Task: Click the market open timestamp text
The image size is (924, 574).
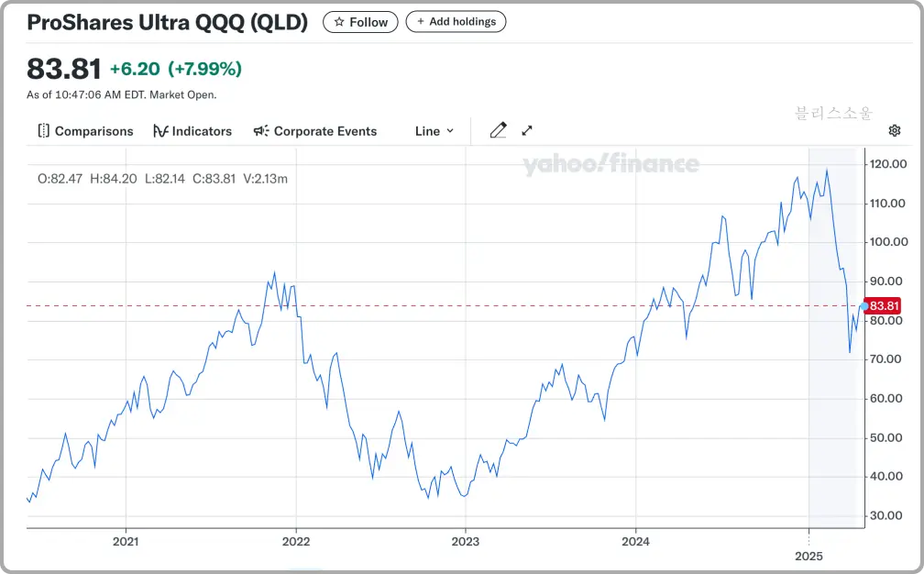Action: tap(121, 94)
